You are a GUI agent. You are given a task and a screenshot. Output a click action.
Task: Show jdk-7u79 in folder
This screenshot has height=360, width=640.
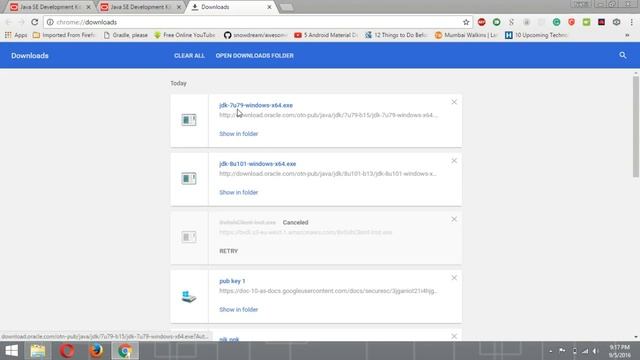coord(238,134)
